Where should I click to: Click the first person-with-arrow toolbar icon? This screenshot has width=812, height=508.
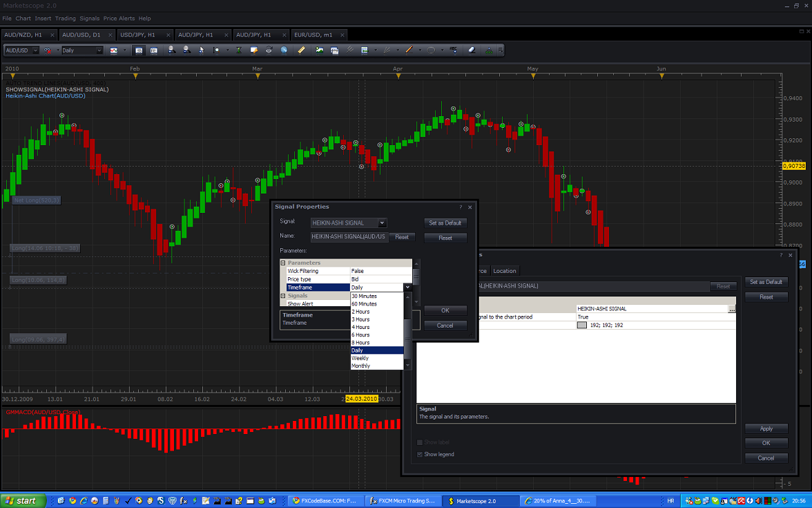[x=172, y=50]
